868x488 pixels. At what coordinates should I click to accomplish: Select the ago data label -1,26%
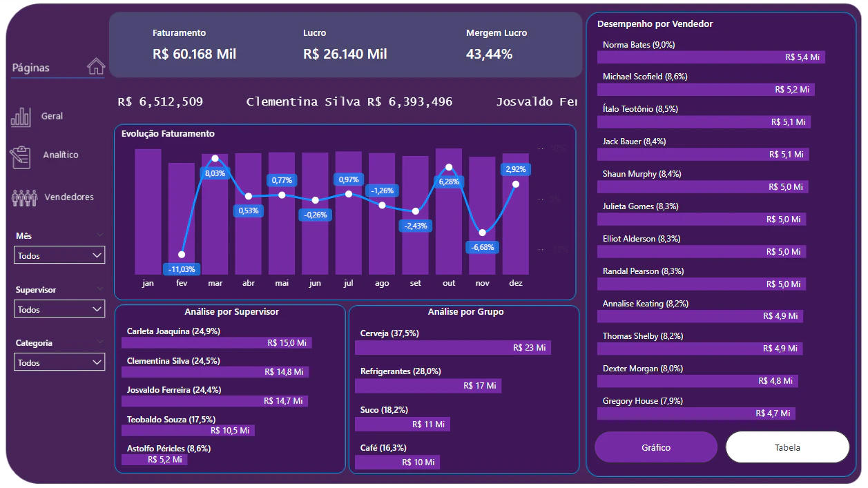(382, 191)
